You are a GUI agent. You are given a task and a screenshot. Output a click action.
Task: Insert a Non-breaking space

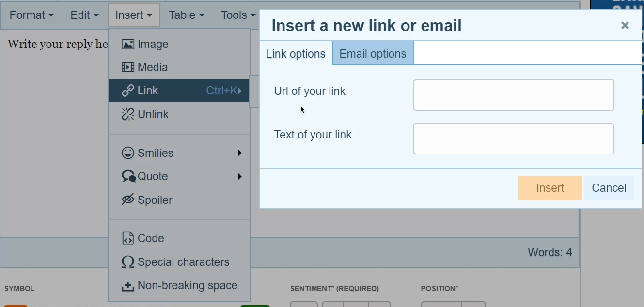pos(179,286)
